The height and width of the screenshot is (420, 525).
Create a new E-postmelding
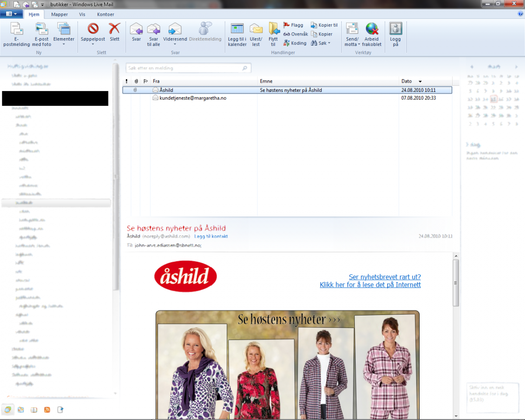[17, 34]
